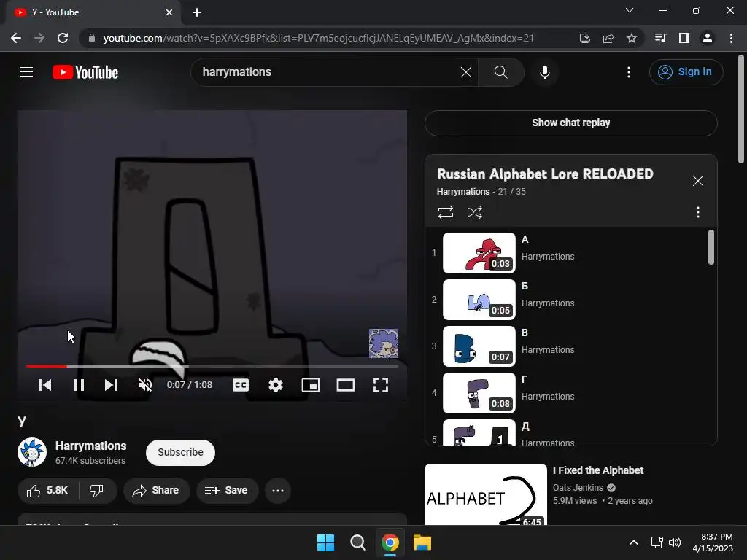This screenshot has width=747, height=560.
Task: Open Oats Jenkins channel
Action: tap(578, 488)
